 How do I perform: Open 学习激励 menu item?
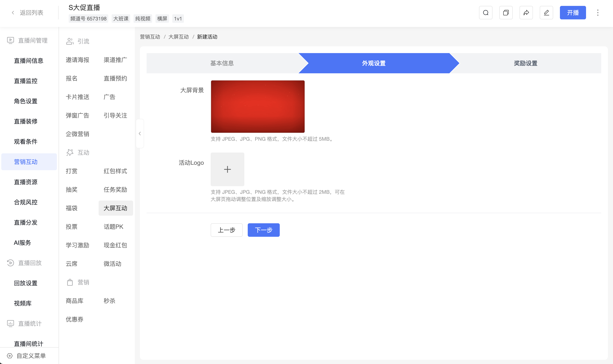tap(78, 245)
